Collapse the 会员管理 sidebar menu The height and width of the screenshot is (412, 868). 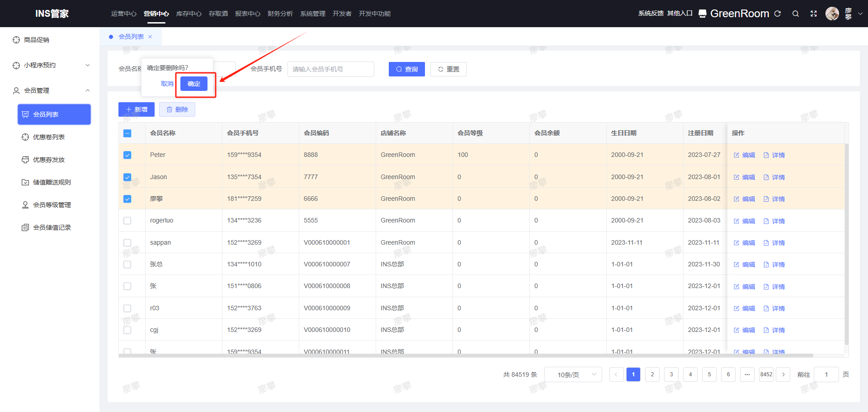[x=50, y=90]
